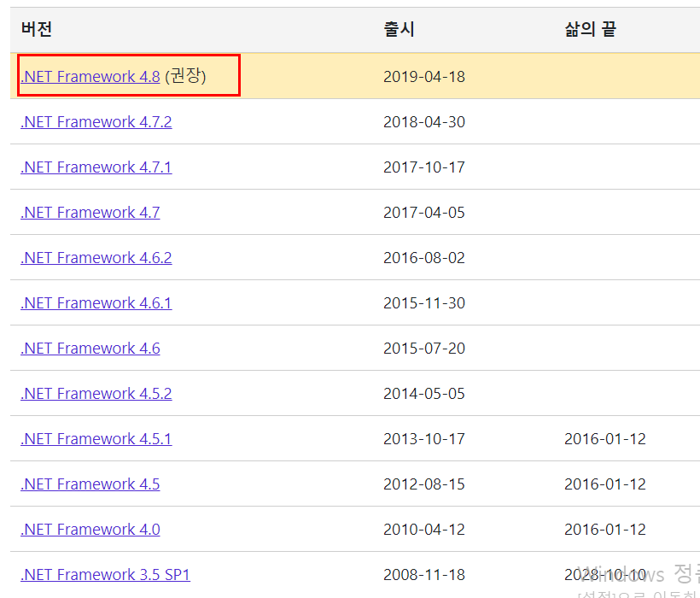Select end-of-life date 2028-10-10

click(605, 575)
